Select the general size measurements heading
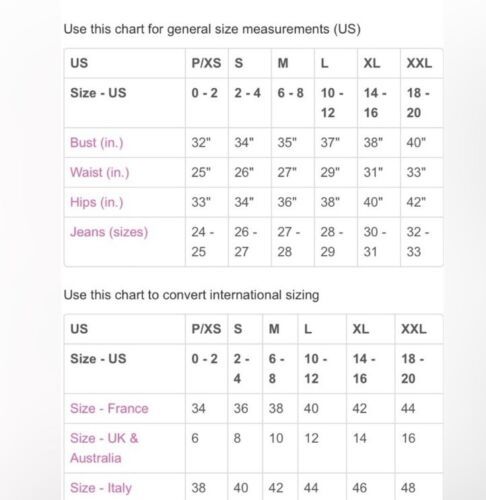The width and height of the screenshot is (486, 500). [x=212, y=29]
